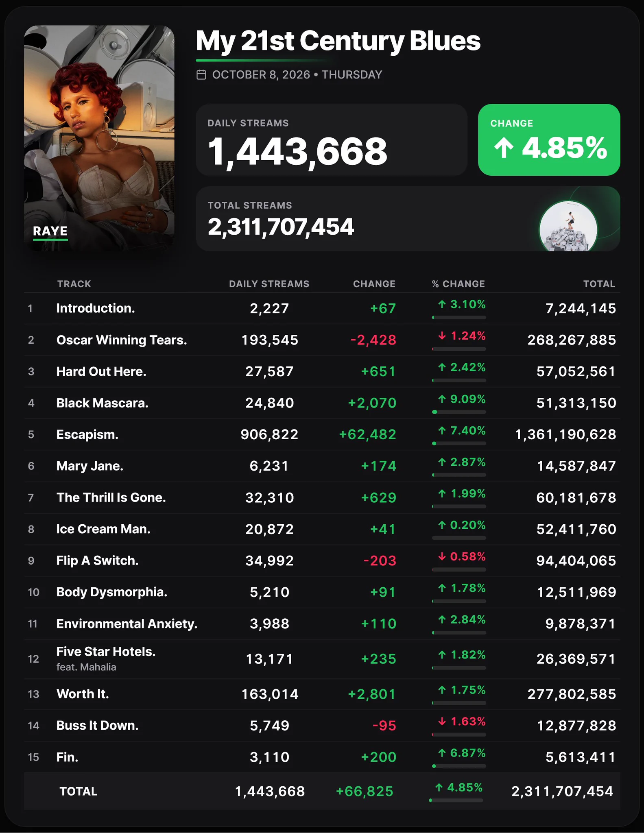Click the total value 277,802,585
This screenshot has height=833, width=644.
click(572, 694)
